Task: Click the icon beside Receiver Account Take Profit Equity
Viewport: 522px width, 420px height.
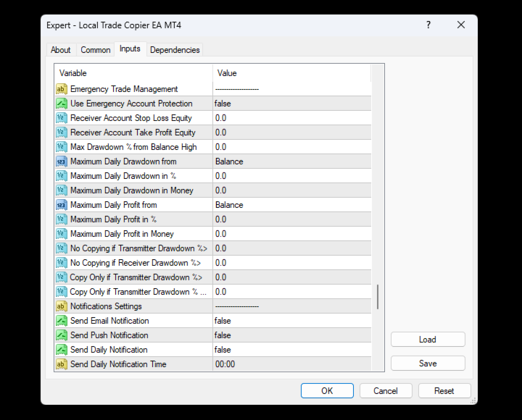Action: tap(61, 133)
